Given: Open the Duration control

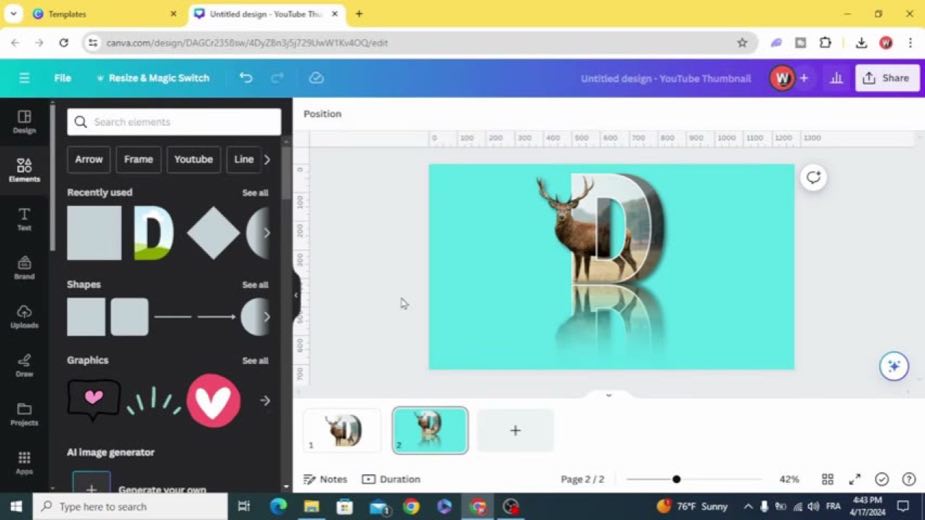Looking at the screenshot, I should click(391, 479).
